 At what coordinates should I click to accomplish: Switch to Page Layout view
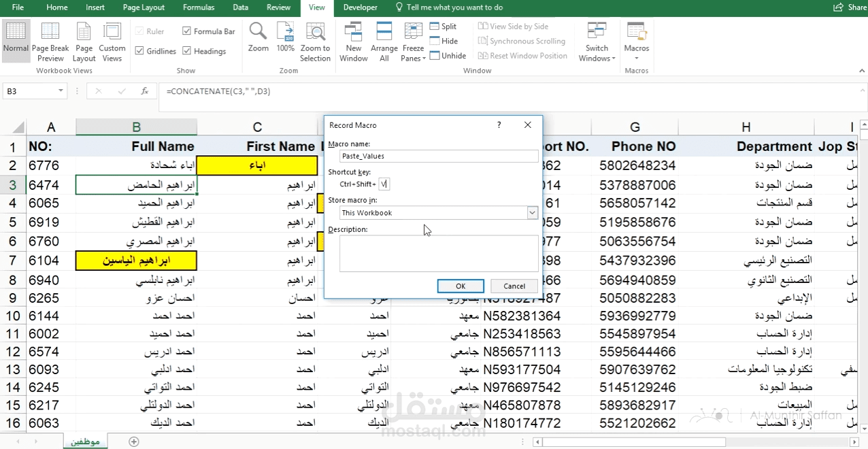84,41
